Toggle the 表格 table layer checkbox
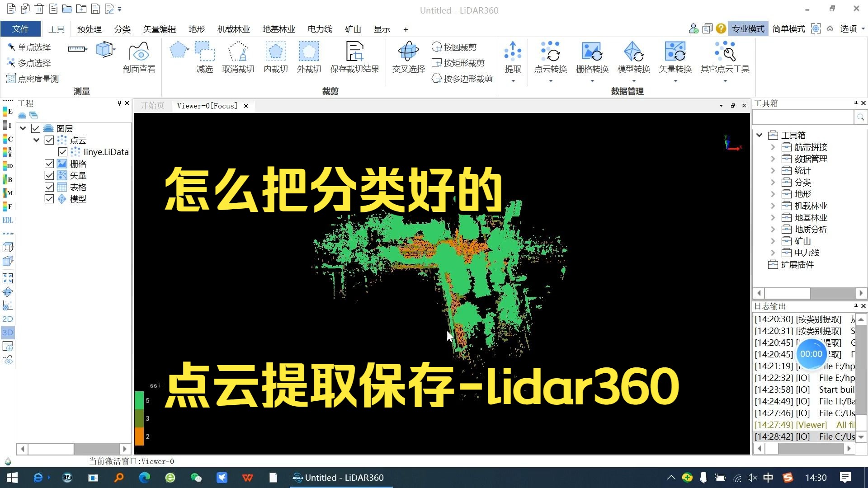 (49, 187)
